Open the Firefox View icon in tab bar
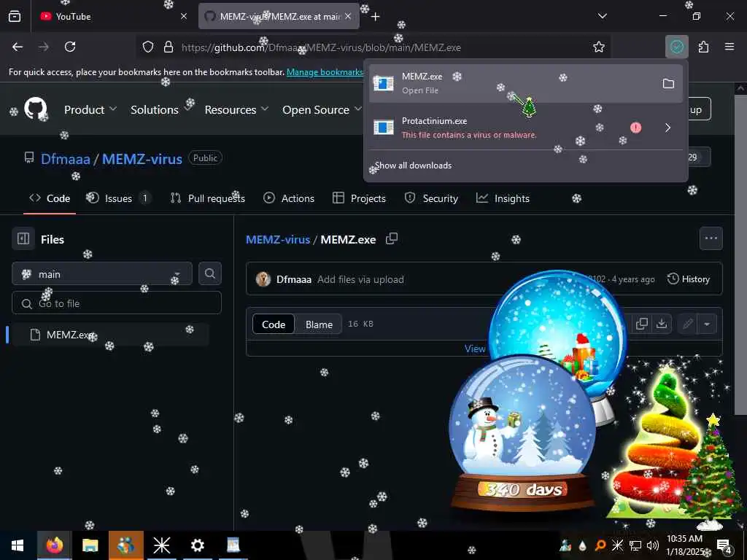 pyautogui.click(x=15, y=16)
